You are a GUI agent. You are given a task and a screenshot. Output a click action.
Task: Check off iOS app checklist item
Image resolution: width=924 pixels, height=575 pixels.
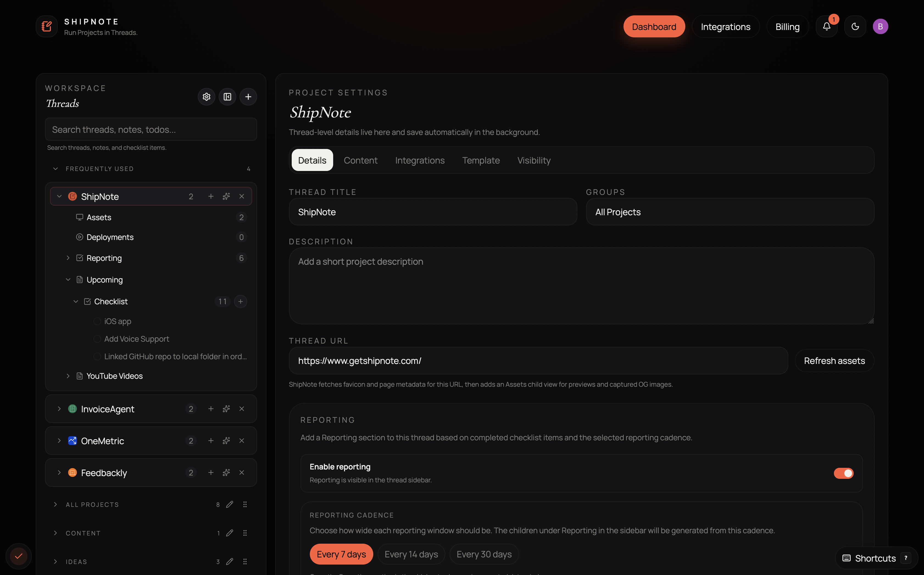97,321
